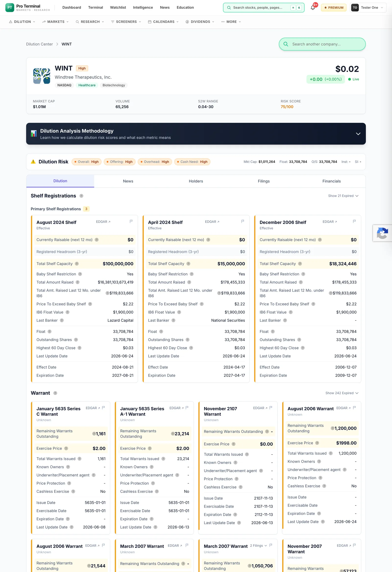Viewport: 392px width, 572px height.
Task: Flag the April 2024 Shelf card
Action: [x=243, y=221]
